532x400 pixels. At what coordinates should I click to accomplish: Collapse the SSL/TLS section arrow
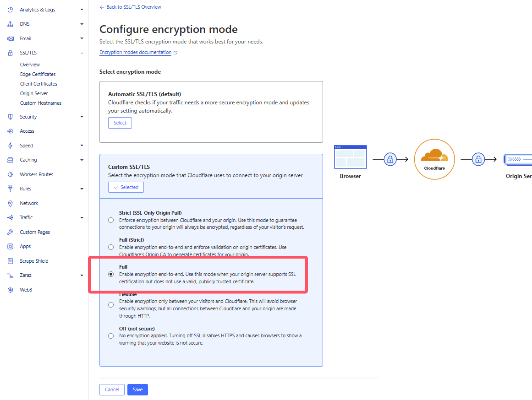pos(82,53)
